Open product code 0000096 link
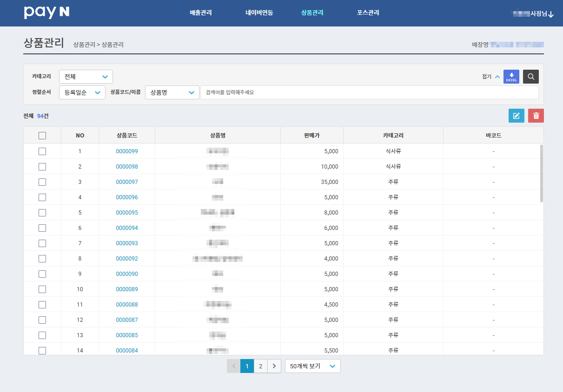 [127, 197]
